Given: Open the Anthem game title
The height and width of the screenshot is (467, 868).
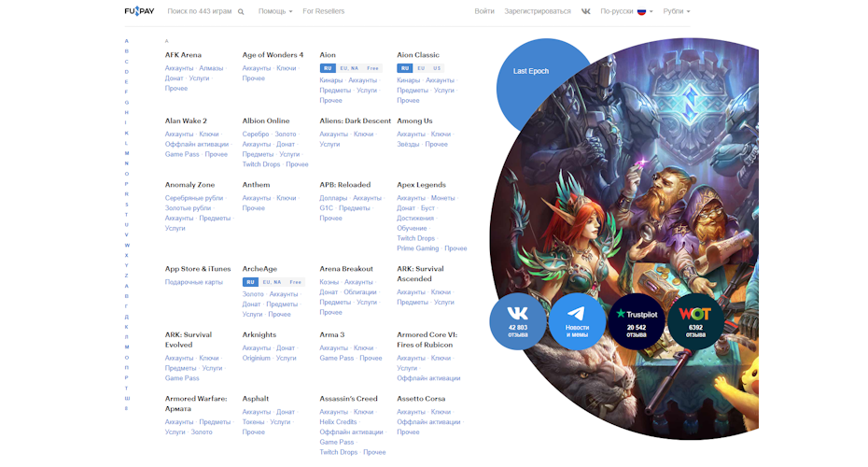Looking at the screenshot, I should 257,185.
